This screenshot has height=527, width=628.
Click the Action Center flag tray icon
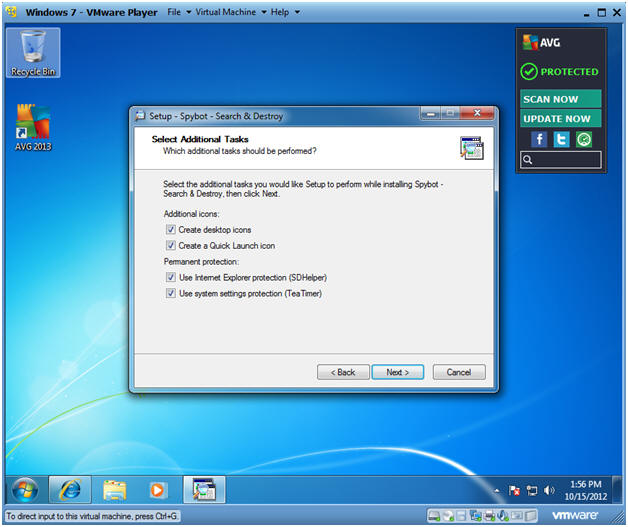point(514,490)
